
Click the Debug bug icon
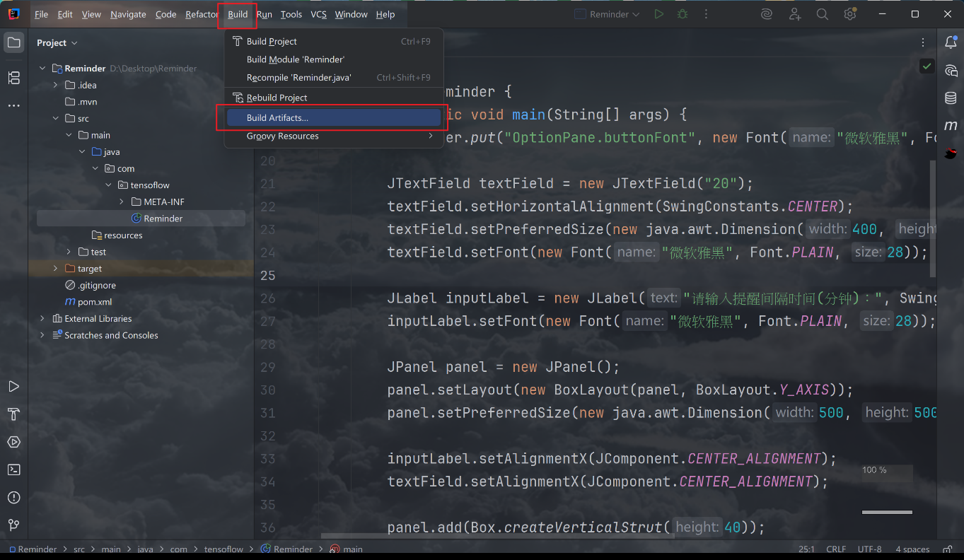coord(682,14)
